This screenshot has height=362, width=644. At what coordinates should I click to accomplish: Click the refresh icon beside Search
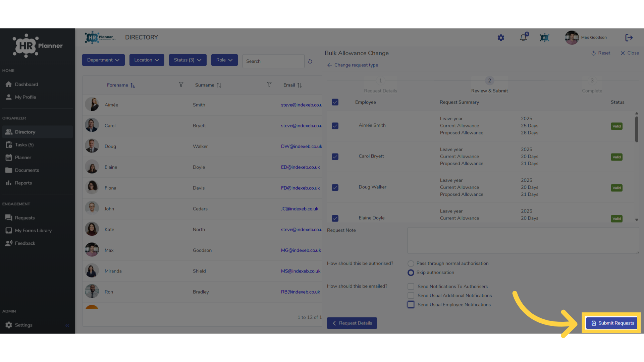tap(310, 61)
